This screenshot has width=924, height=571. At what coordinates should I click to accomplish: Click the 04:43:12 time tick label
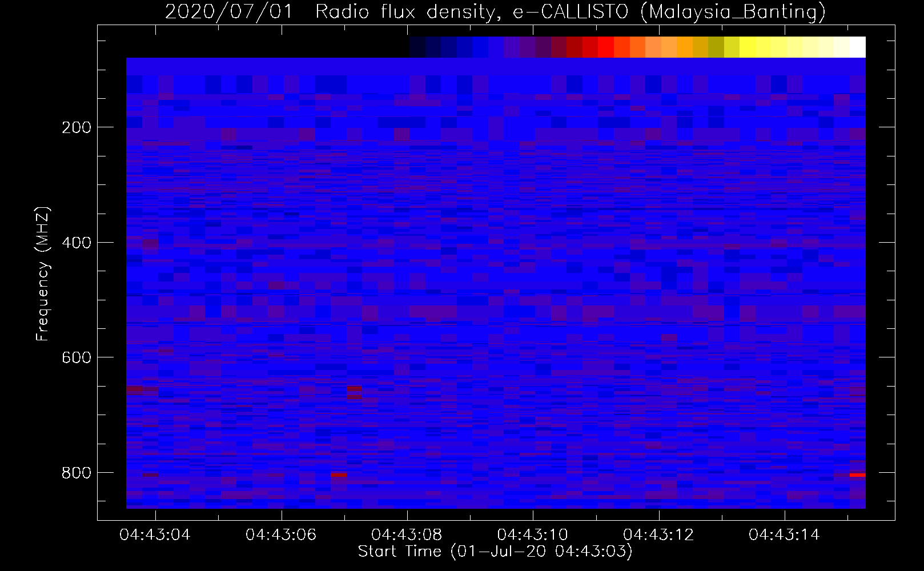[658, 535]
